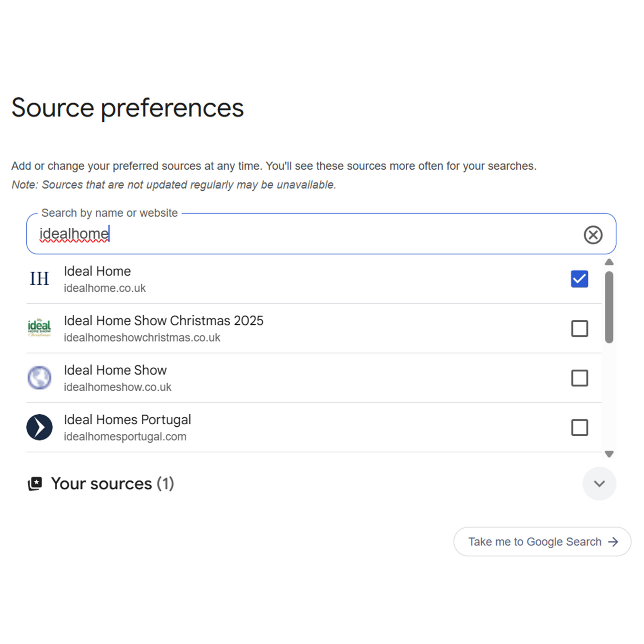Check Ideal Home Show Christmas 2025 as source
The height and width of the screenshot is (644, 644).
(x=580, y=328)
